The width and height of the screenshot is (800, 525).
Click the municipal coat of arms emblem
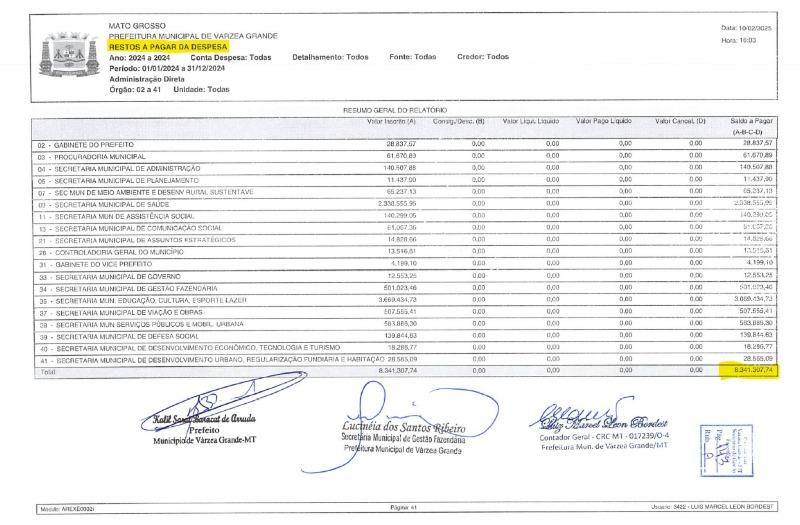69,55
